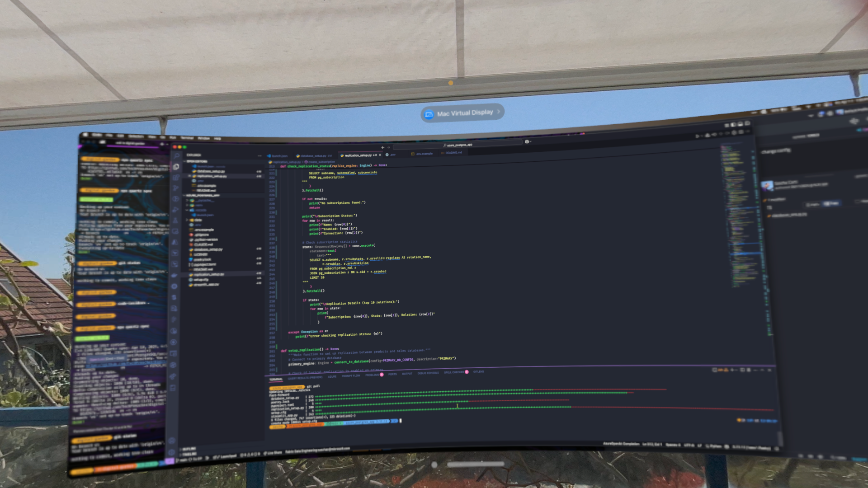Open Explorer more actions ellipsis
The image size is (868, 488).
259,156
